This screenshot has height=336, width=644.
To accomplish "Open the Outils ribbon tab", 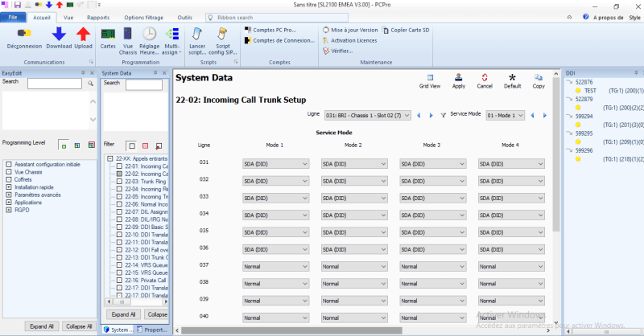I will tap(185, 18).
